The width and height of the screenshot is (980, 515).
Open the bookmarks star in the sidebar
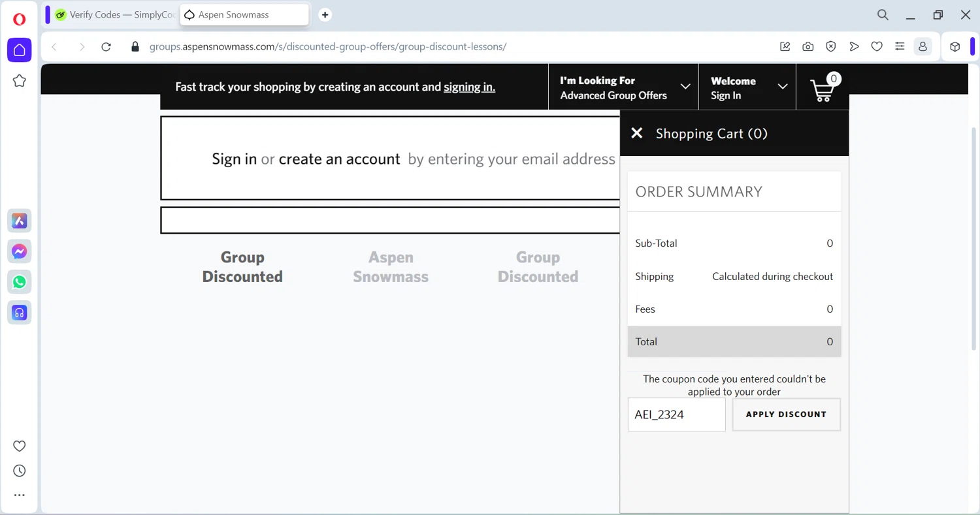(x=20, y=81)
